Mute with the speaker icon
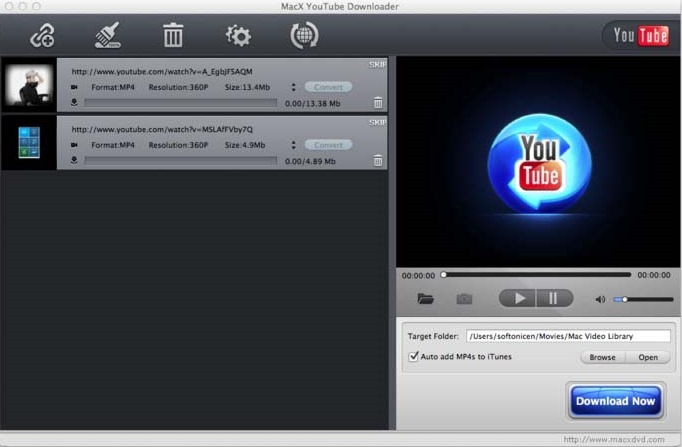The height and width of the screenshot is (447, 682). click(x=600, y=299)
